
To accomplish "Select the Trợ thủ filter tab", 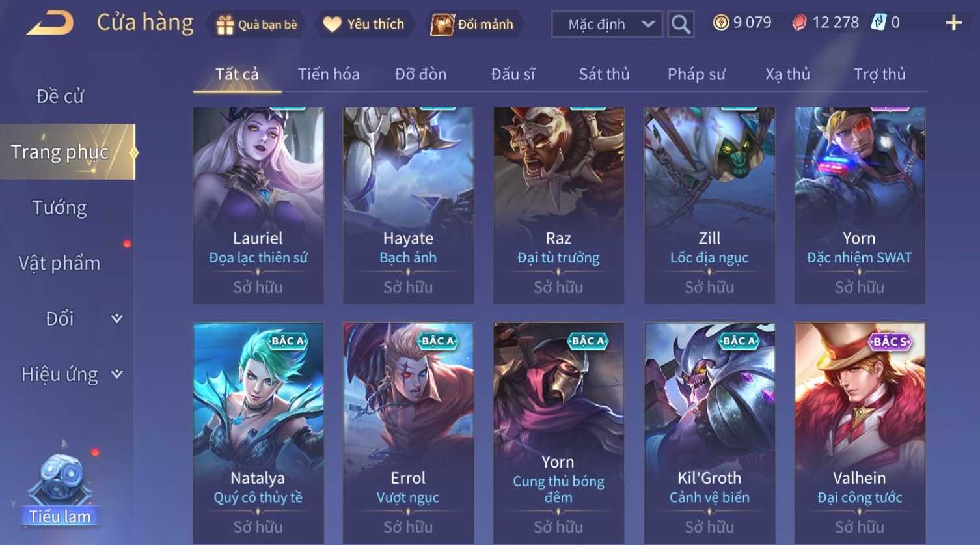I will 880,74.
